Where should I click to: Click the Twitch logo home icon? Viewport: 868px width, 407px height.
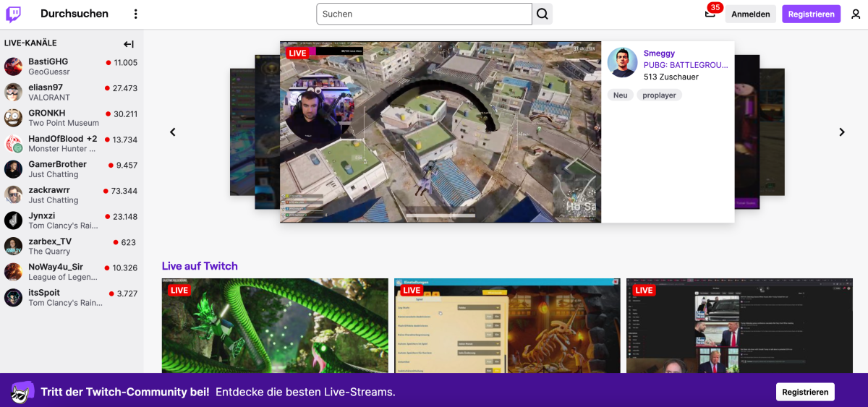coord(13,14)
